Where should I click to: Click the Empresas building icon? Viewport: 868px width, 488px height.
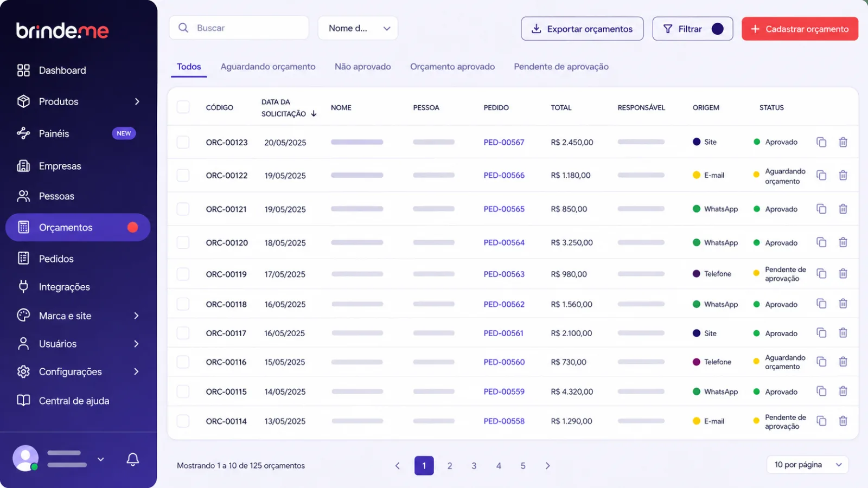23,166
